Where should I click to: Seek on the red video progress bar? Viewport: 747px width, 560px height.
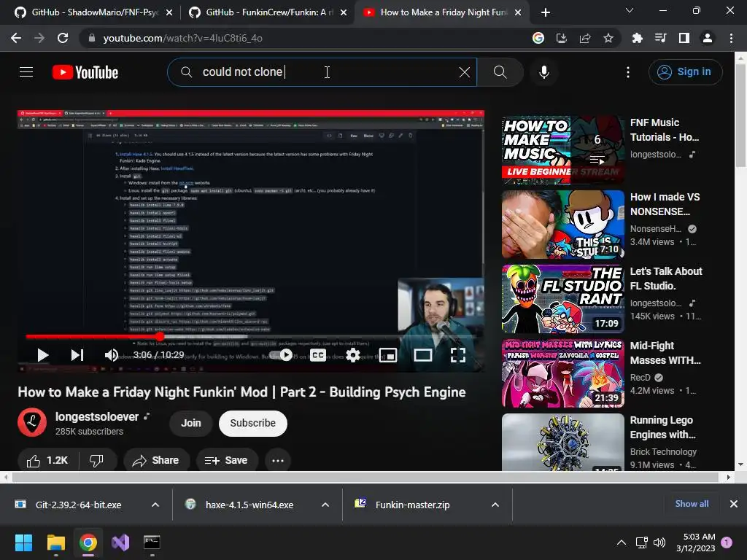pos(251,336)
